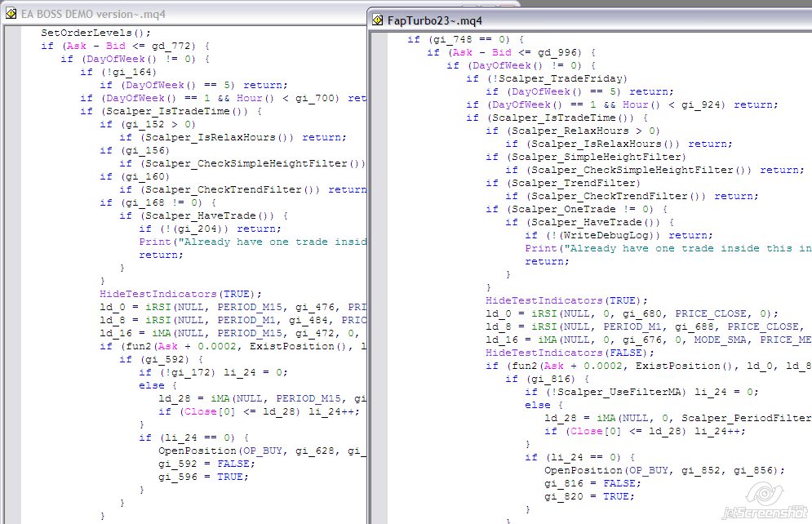The image size is (812, 524).
Task: Click the 'if (gi_152 > 0)' line
Action: [x=148, y=124]
